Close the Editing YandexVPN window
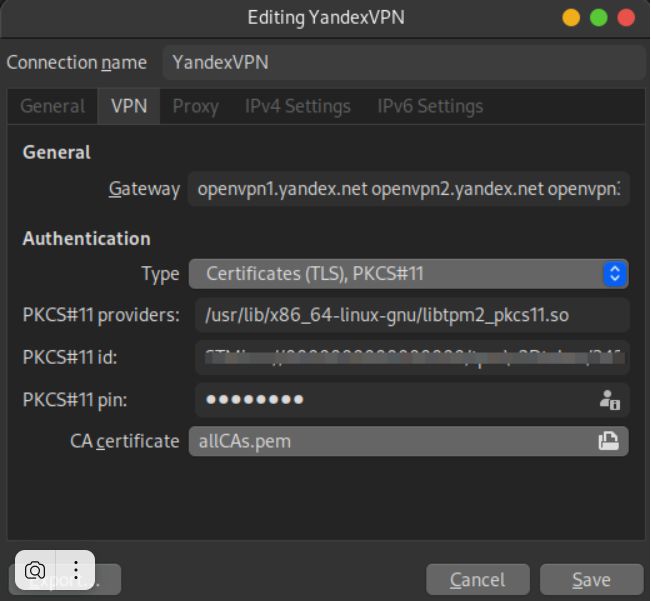 (x=627, y=18)
